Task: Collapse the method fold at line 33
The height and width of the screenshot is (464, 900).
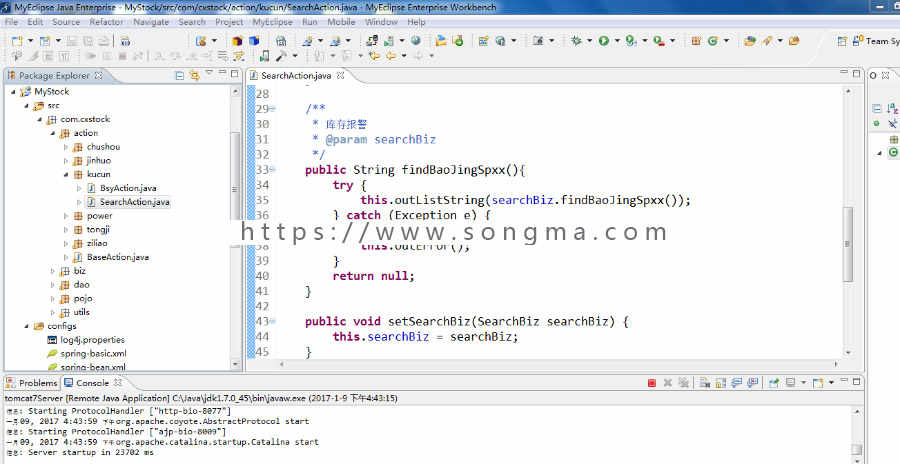Action: click(x=273, y=169)
